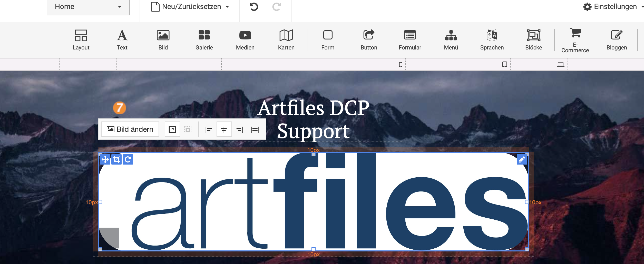Click the bottom-middle resize handle of the image
The image size is (644, 264).
tap(313, 249)
